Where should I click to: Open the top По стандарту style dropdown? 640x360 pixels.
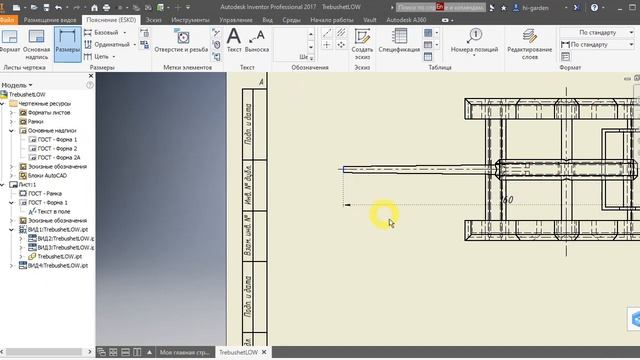coord(597,32)
